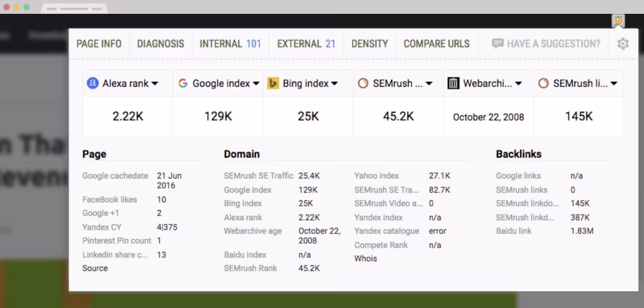Click the SEMrush Rank value 45.2K in Domain

(x=309, y=268)
